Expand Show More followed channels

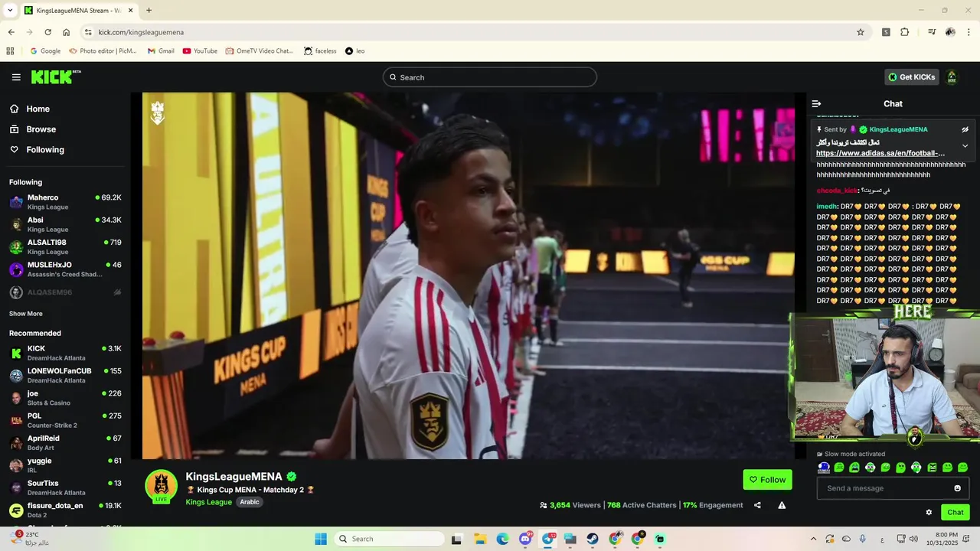(x=26, y=314)
